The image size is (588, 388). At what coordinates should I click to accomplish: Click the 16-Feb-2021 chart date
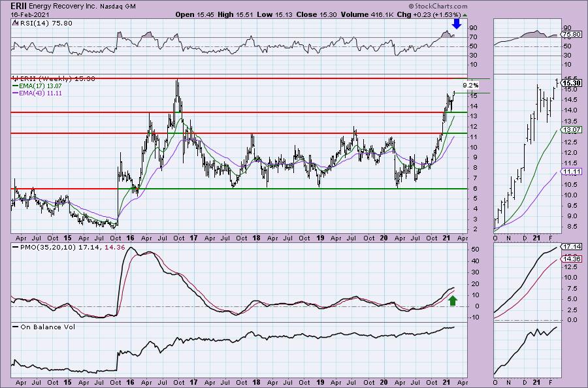(29, 14)
